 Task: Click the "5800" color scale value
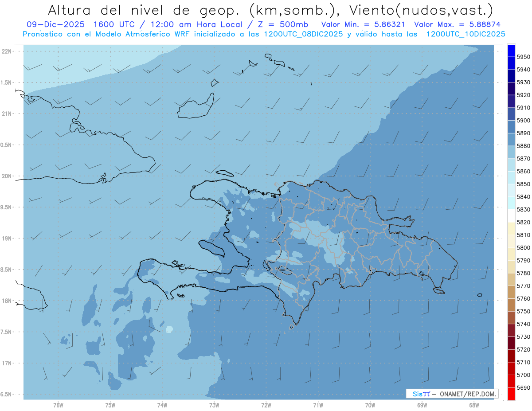(x=524, y=247)
